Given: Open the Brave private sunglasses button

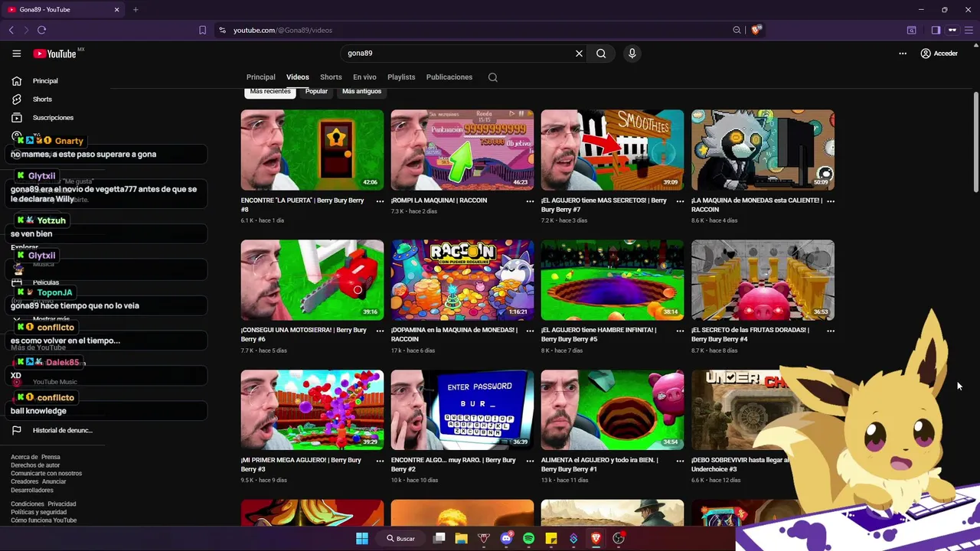Looking at the screenshot, I should pyautogui.click(x=952, y=30).
